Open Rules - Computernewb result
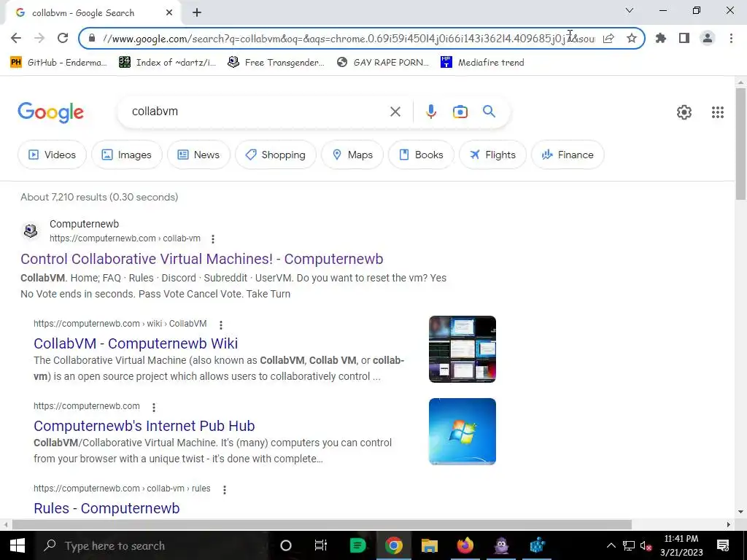The image size is (747, 560). point(107,508)
